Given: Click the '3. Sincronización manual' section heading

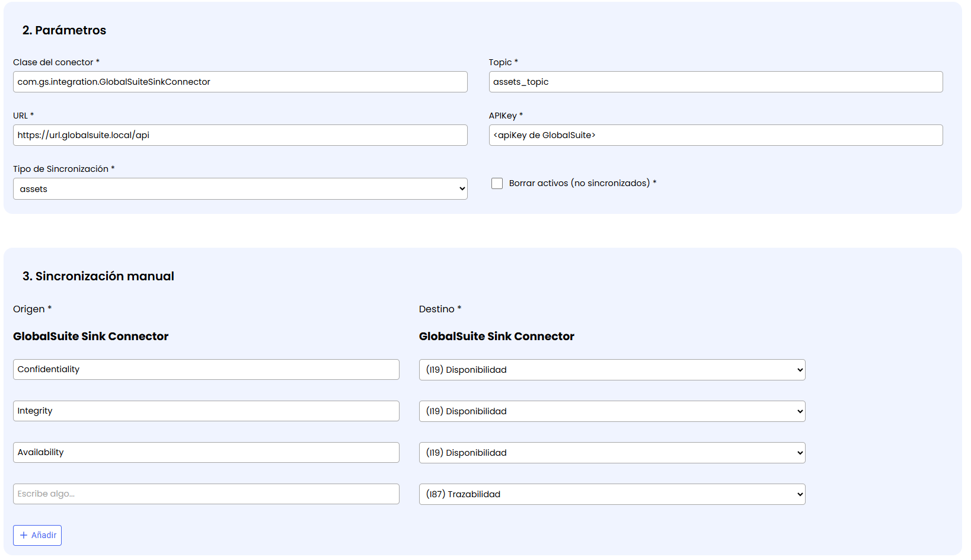Looking at the screenshot, I should pos(98,276).
